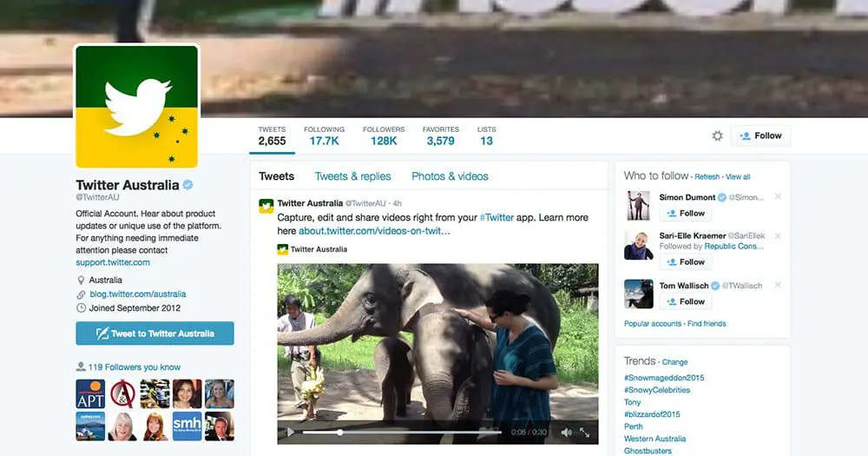Follow Tom Wallisch

point(686,301)
